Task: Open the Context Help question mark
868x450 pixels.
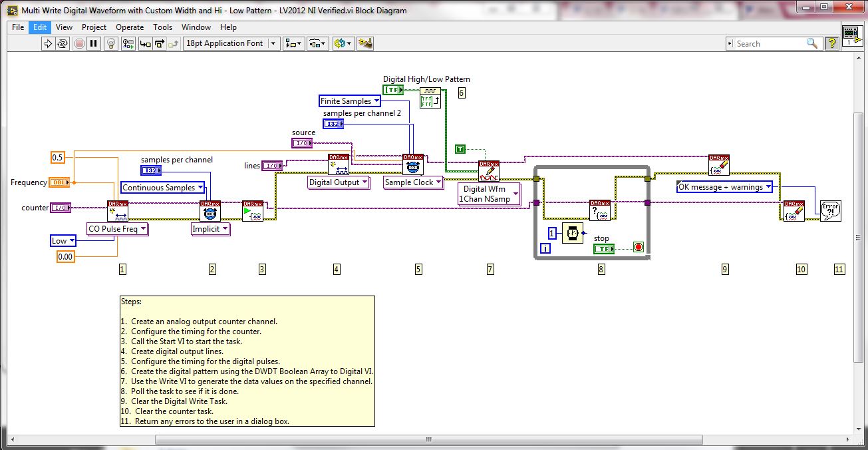Action: point(831,43)
